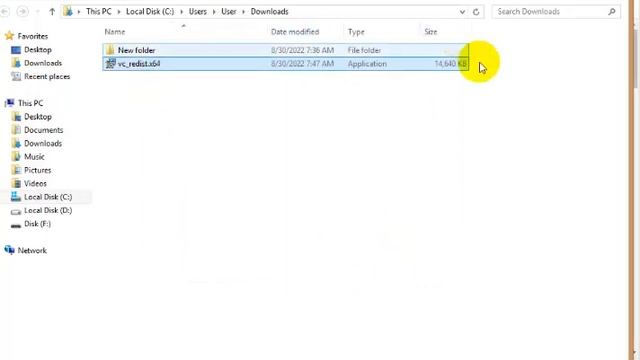Select This PC in navigation pane
640x360 pixels.
30,103
